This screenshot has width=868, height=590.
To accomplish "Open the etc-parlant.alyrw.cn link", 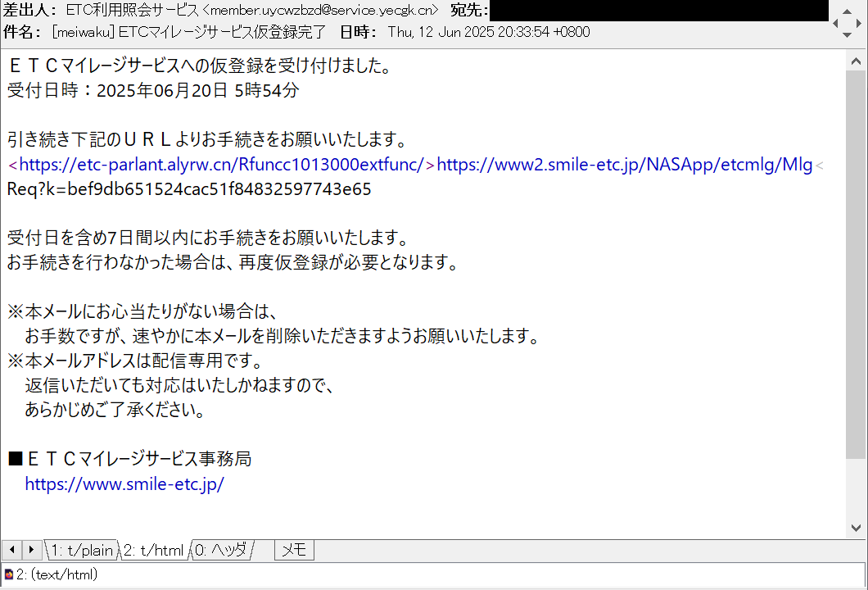I will pos(221,165).
